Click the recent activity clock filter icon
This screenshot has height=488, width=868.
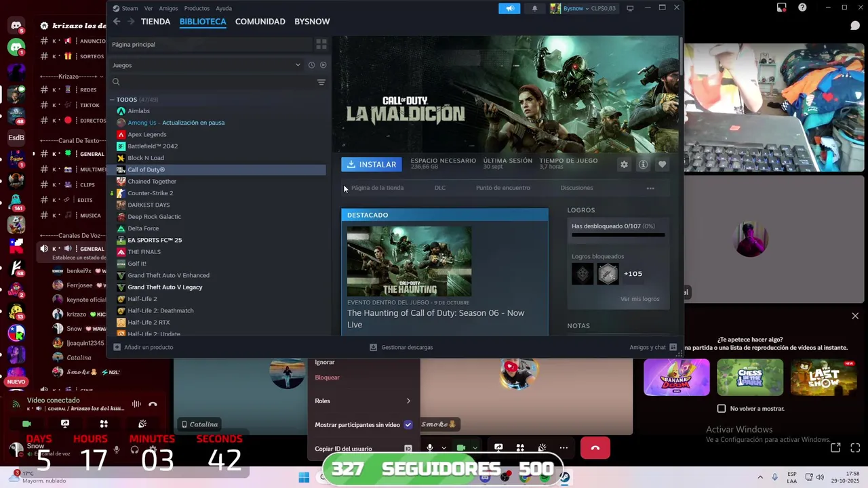311,65
